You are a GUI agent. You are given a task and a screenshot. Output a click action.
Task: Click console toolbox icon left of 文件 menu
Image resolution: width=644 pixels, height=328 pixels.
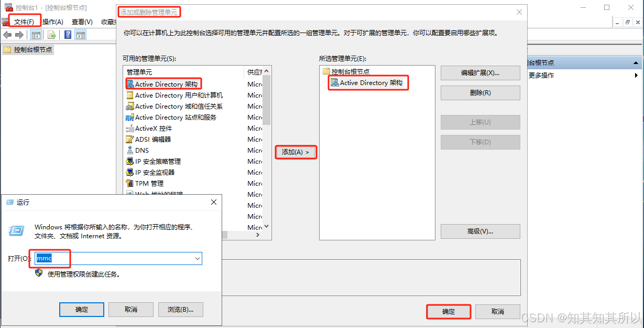pyautogui.click(x=6, y=22)
